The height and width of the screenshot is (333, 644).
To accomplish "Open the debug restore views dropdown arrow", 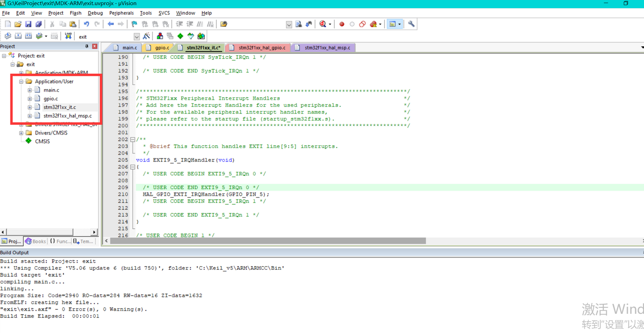I will tap(330, 24).
